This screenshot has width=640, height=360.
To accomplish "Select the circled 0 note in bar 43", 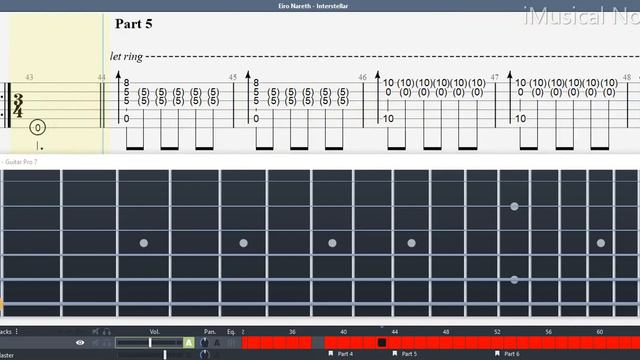I will pos(38,128).
